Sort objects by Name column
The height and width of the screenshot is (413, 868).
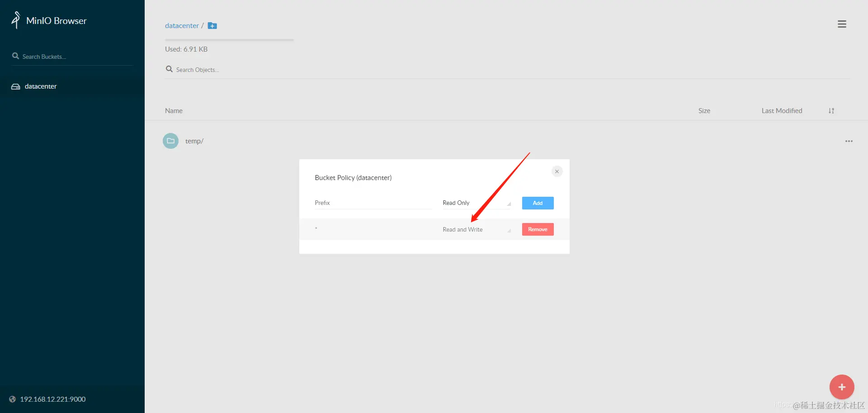click(174, 111)
